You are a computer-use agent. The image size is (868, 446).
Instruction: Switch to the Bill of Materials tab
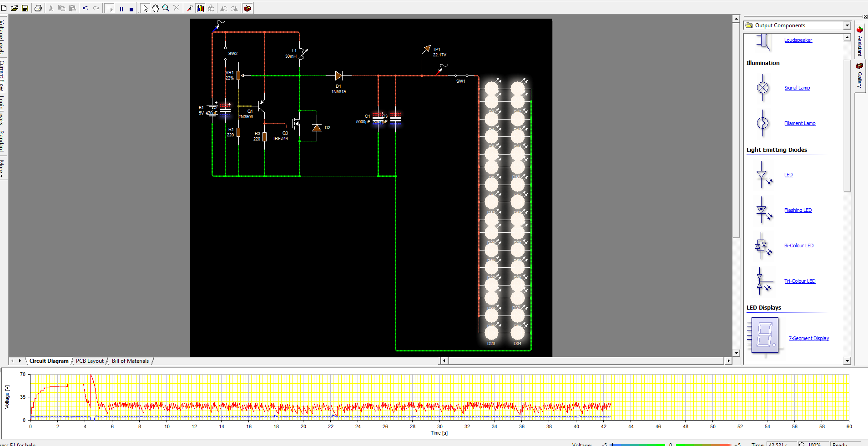pyautogui.click(x=130, y=361)
